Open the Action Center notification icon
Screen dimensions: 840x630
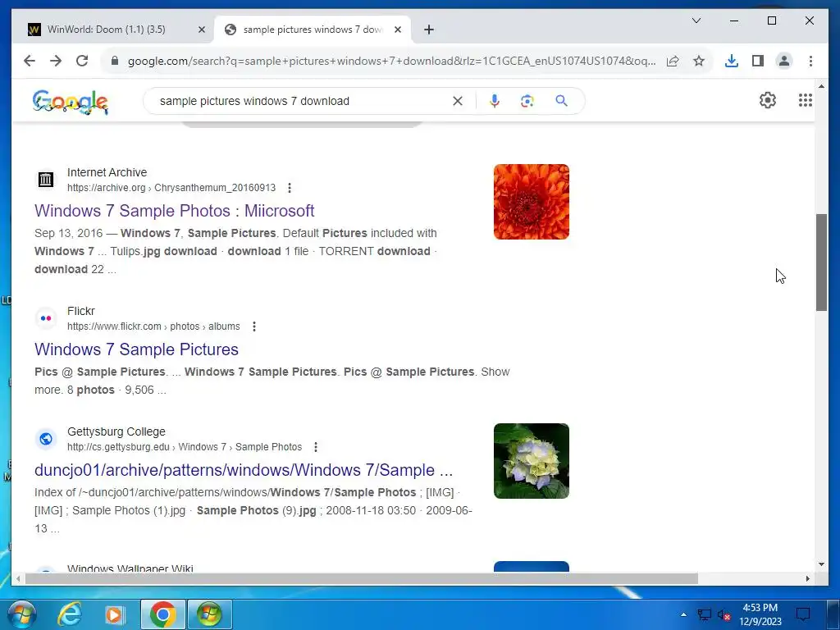click(802, 614)
